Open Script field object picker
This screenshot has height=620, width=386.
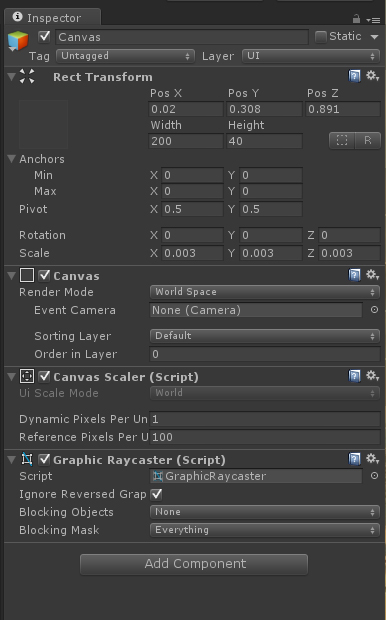374,476
